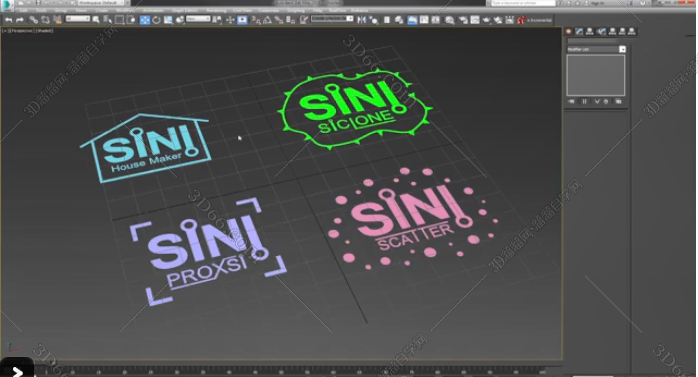Open the Graph Editors menu

[x=185, y=10]
